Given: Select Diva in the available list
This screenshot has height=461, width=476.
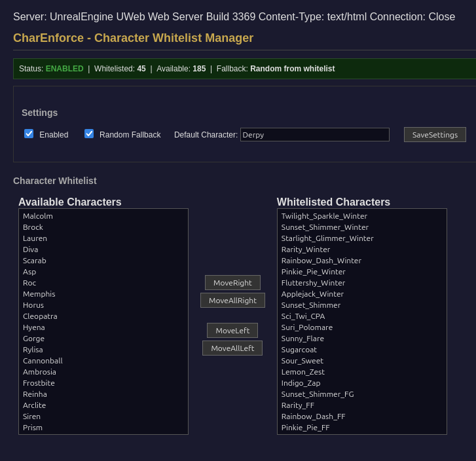Looking at the screenshot, I should pos(103,249).
